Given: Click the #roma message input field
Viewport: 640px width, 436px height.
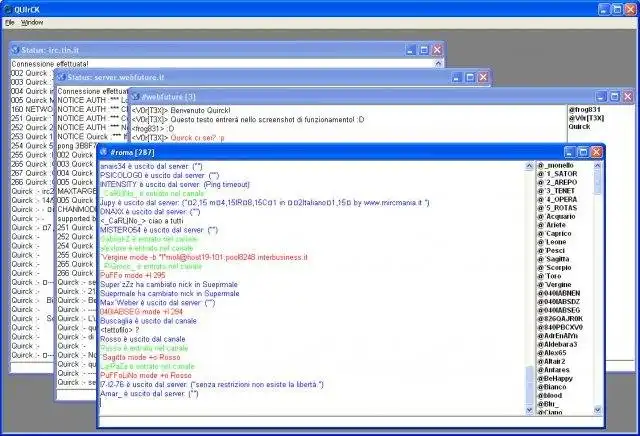Looking at the screenshot, I should point(350,422).
